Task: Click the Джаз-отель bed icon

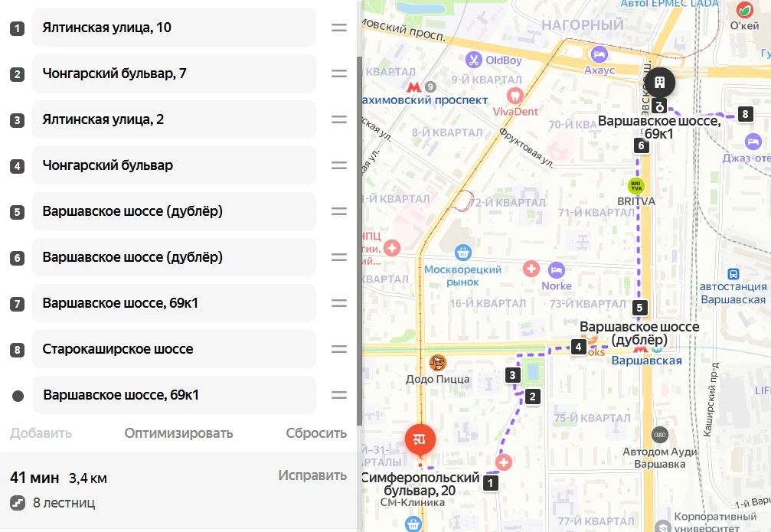Action: [753, 142]
